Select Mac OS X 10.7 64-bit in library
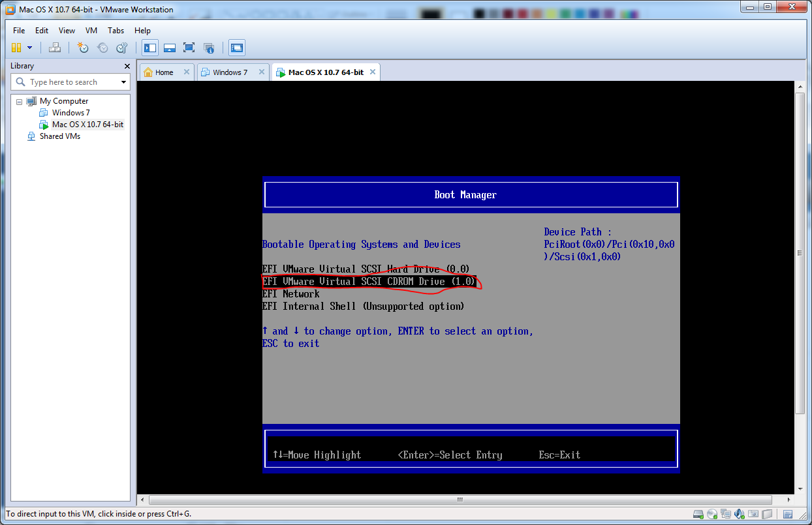The width and height of the screenshot is (812, 525). point(87,125)
